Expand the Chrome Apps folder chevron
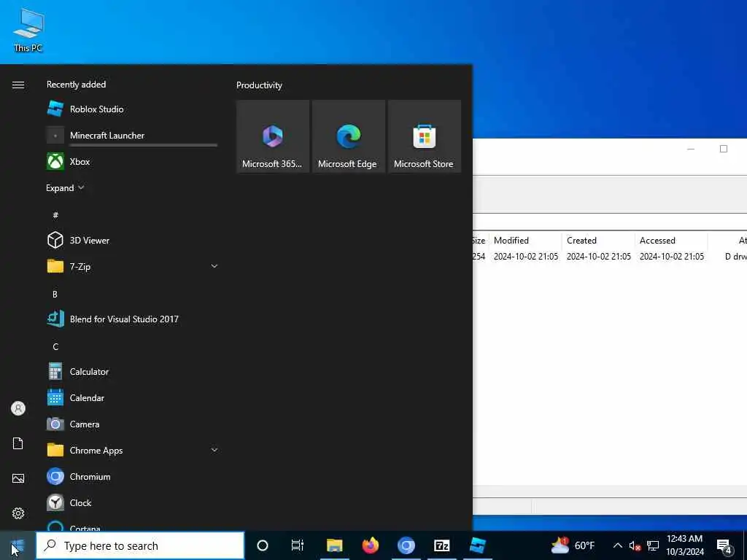Image resolution: width=747 pixels, height=560 pixels. coord(214,450)
